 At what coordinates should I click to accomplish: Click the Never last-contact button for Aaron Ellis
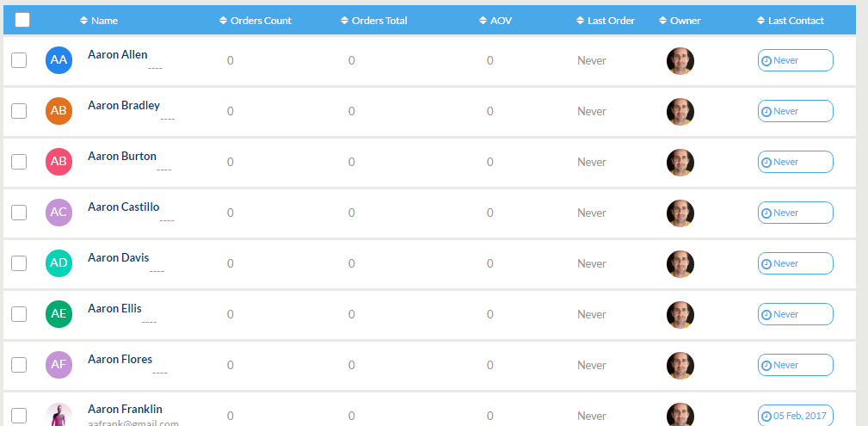click(x=795, y=314)
